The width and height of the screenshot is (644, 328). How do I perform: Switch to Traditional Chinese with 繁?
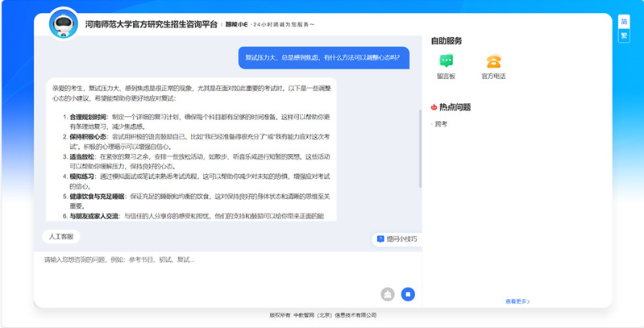click(x=623, y=35)
